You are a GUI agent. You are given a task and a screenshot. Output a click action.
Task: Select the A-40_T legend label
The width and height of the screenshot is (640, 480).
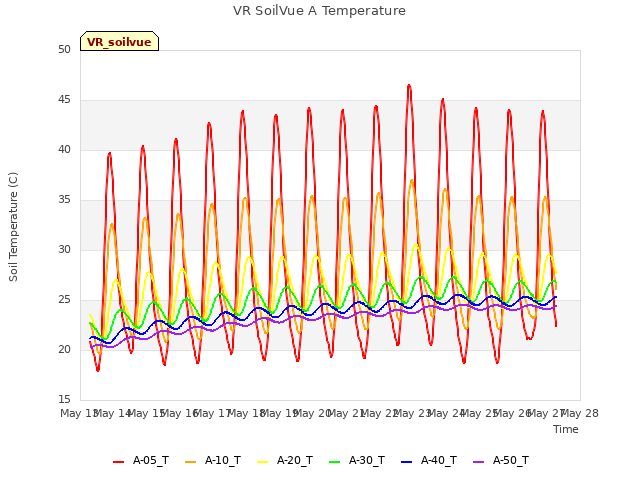pos(439,460)
